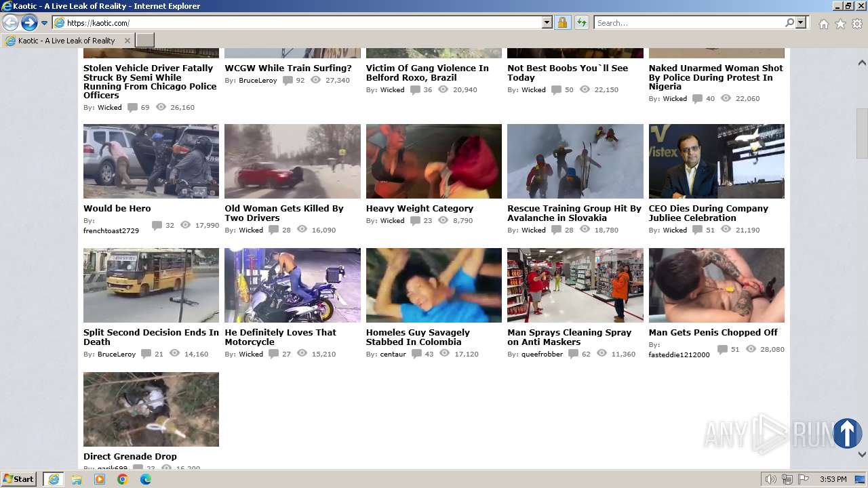Click views eye icon for 'Split Second Decision' video
This screenshot has height=488, width=868.
pos(174,354)
